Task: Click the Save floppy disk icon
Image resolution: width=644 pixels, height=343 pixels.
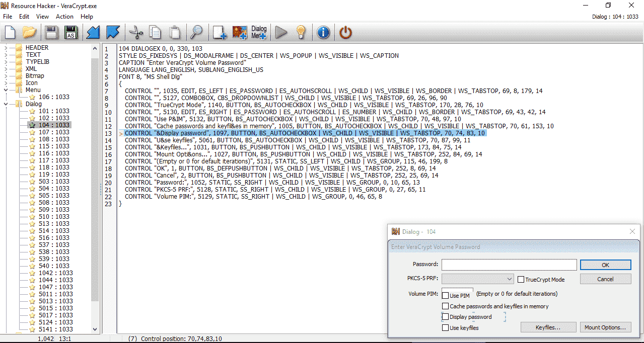Action: coord(52,33)
